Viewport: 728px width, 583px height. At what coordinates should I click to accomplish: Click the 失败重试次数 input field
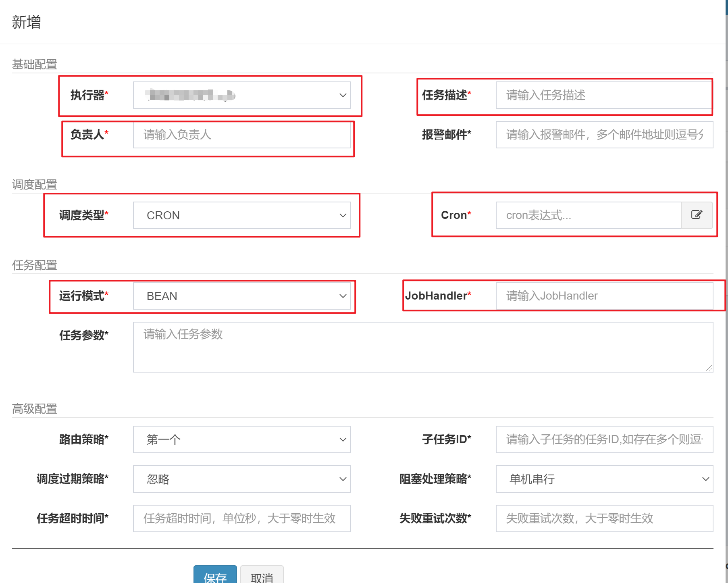pos(604,518)
